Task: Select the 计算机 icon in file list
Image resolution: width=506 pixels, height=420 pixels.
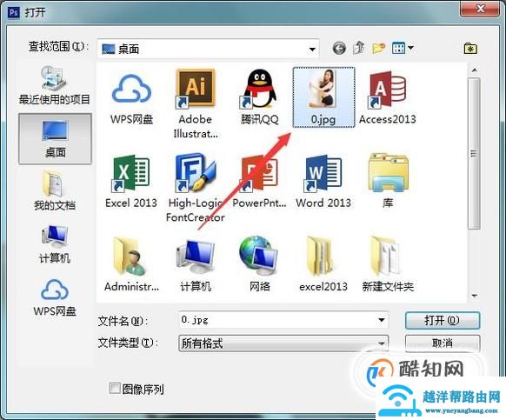Action: tap(196, 257)
